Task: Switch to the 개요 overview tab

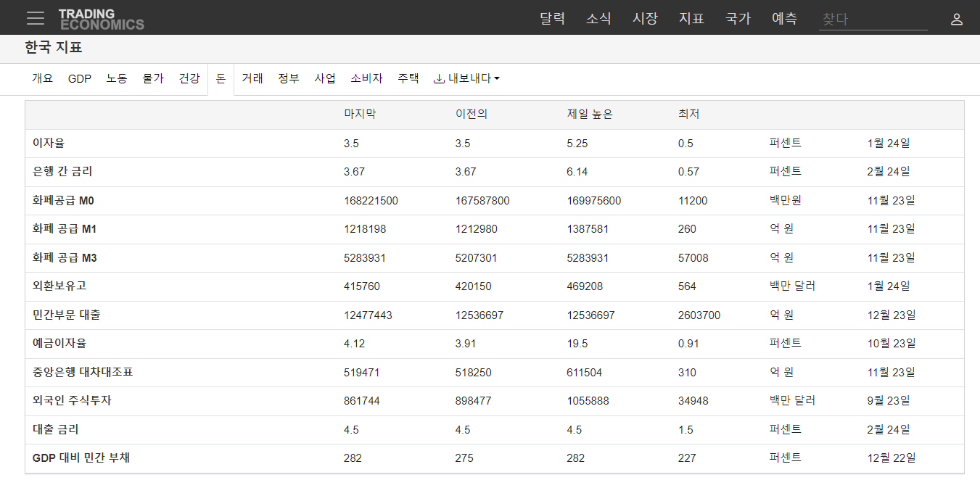Action: coord(43,78)
